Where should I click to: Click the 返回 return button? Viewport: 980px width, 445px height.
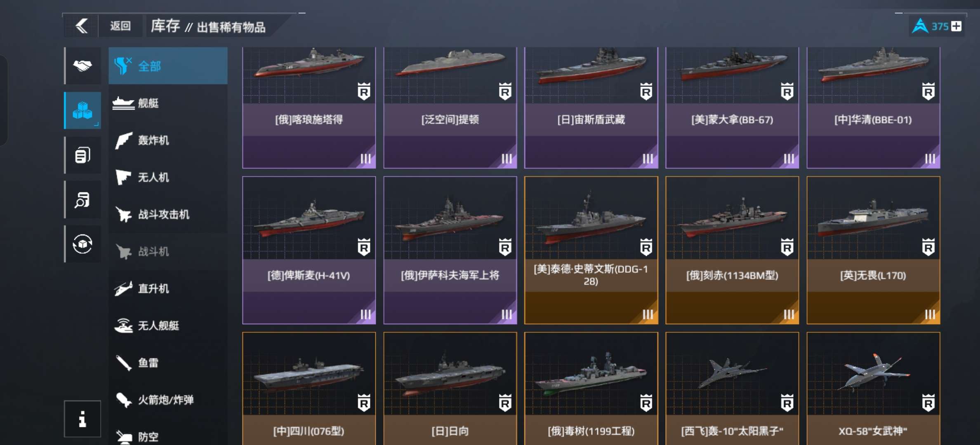120,26
